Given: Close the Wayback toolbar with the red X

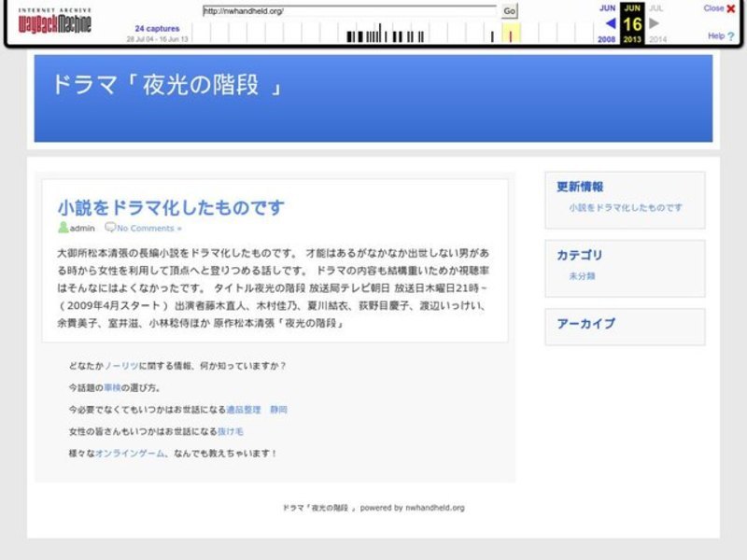Looking at the screenshot, I should [x=731, y=8].
